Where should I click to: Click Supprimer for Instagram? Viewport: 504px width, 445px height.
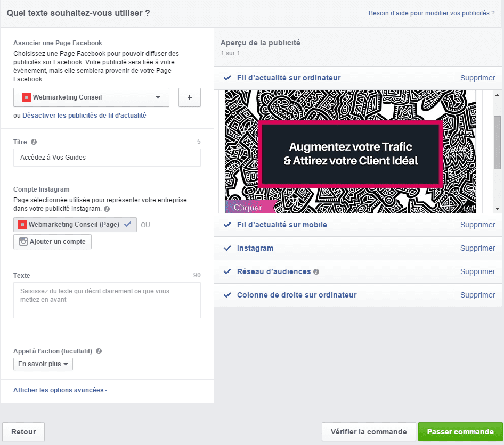coord(478,248)
